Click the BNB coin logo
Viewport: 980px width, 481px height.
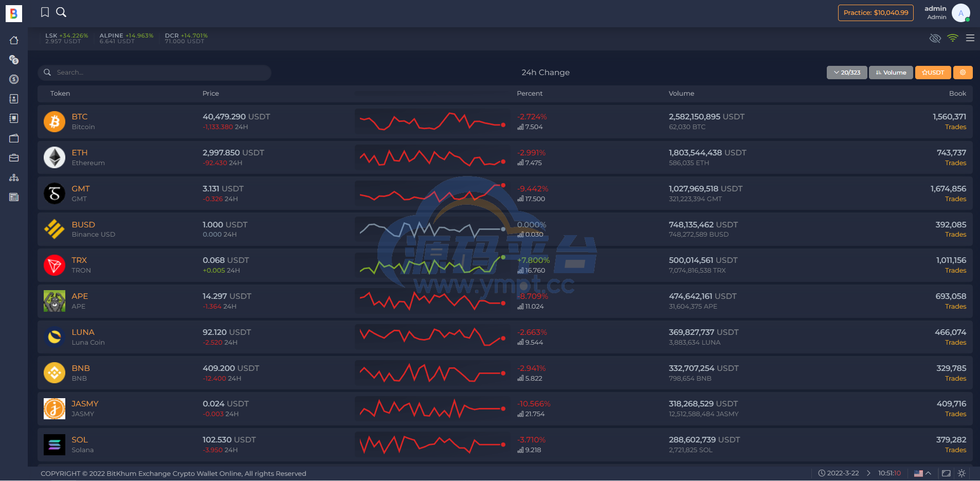click(x=55, y=373)
